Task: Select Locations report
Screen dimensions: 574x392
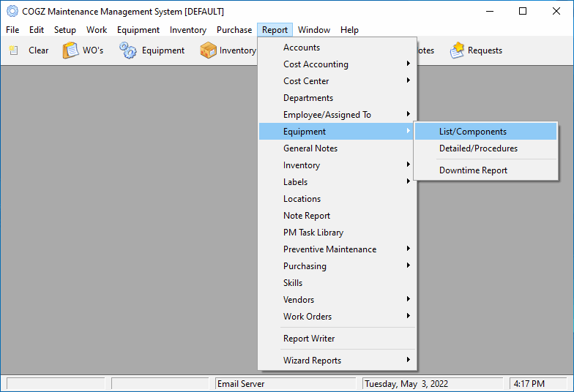Action: [x=337, y=199]
